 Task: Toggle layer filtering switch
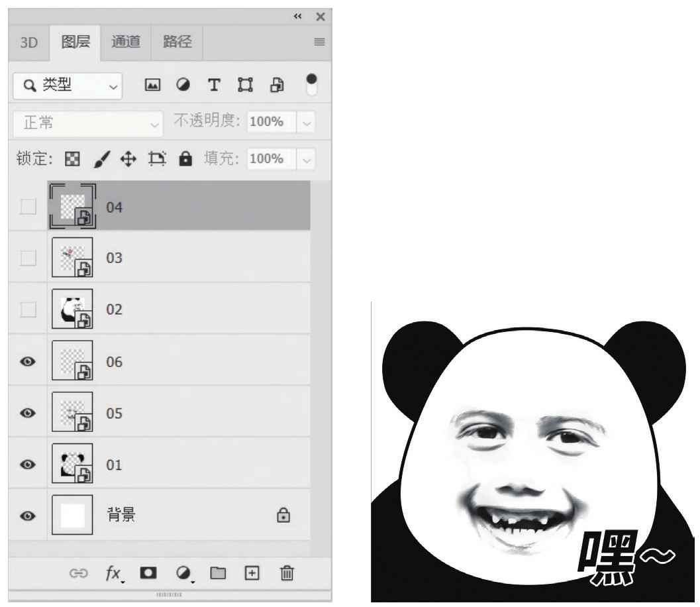coord(311,84)
